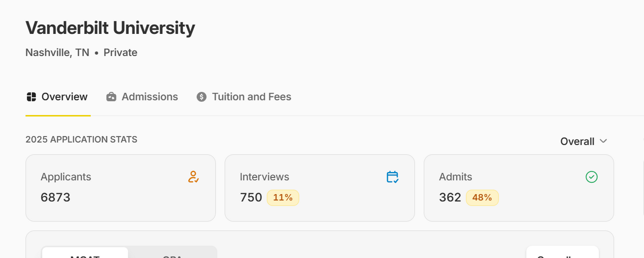
Task: Click the Applicants stat card
Action: (120, 188)
